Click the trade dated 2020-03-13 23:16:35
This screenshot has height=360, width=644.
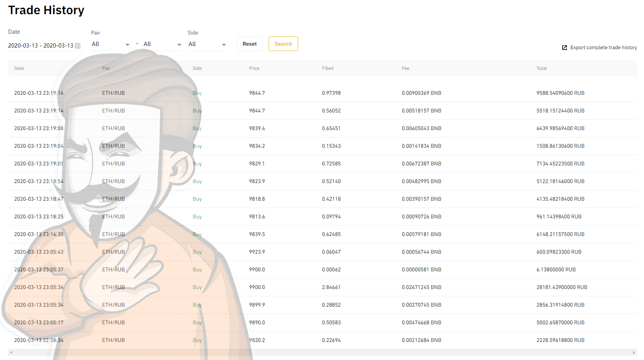coord(39,234)
